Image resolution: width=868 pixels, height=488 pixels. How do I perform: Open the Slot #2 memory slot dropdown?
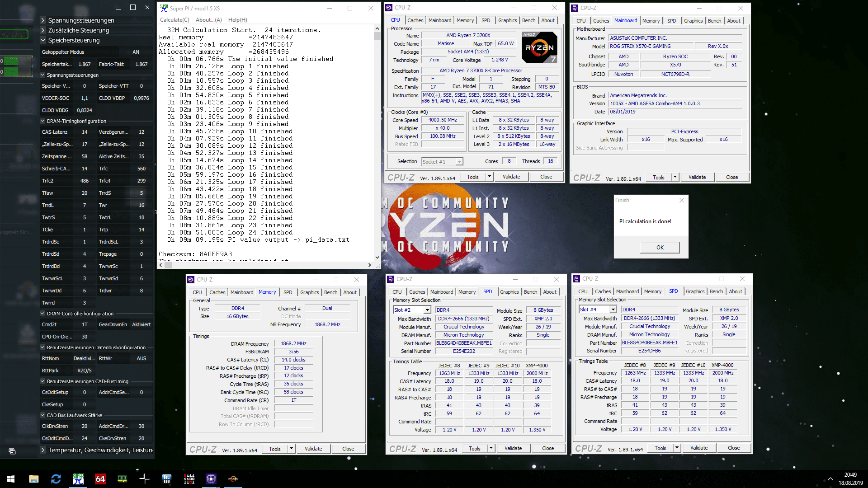click(427, 310)
